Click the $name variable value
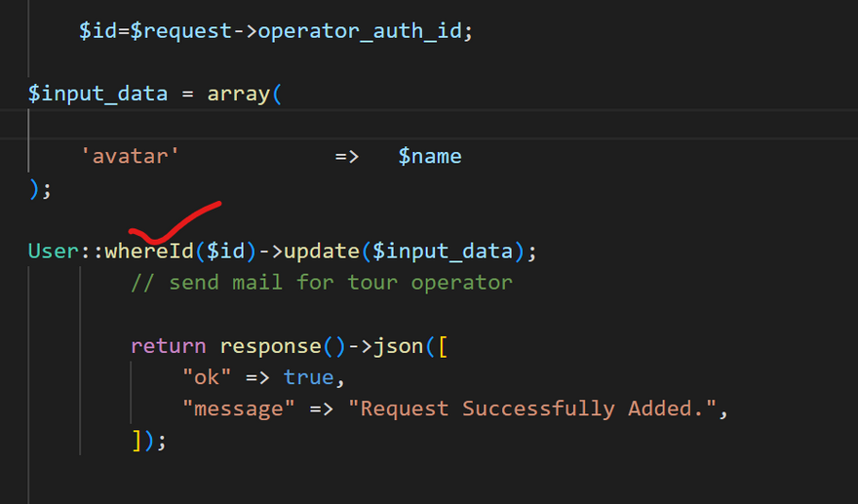Image resolution: width=858 pixels, height=504 pixels. (430, 157)
